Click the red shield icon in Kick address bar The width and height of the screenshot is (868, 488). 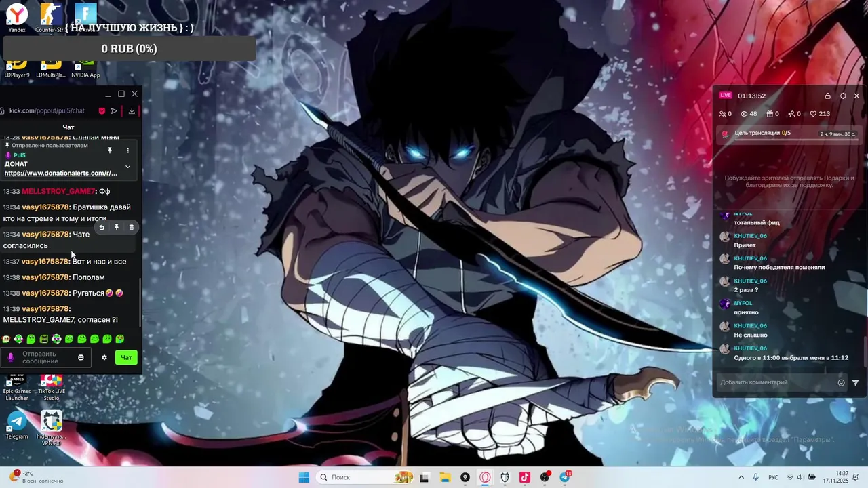tap(102, 111)
